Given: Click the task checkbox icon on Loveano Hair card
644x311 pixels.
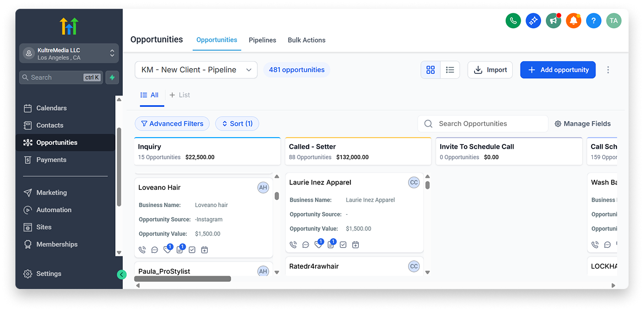Looking at the screenshot, I should coord(192,250).
